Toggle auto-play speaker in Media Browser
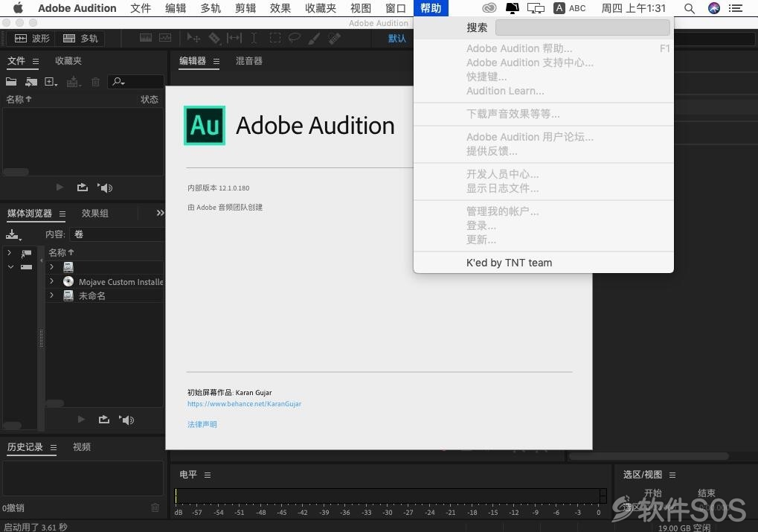This screenshot has width=758, height=532. 126,420
